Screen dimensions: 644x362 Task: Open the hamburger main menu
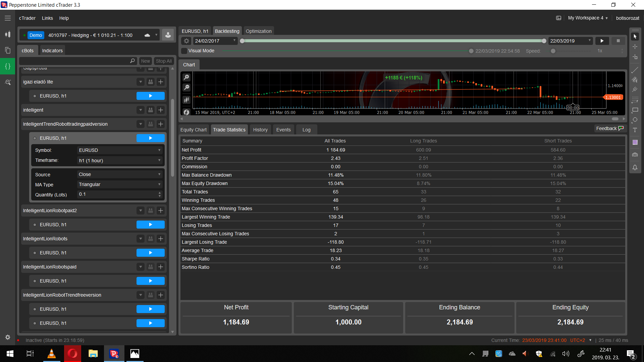pos(8,18)
